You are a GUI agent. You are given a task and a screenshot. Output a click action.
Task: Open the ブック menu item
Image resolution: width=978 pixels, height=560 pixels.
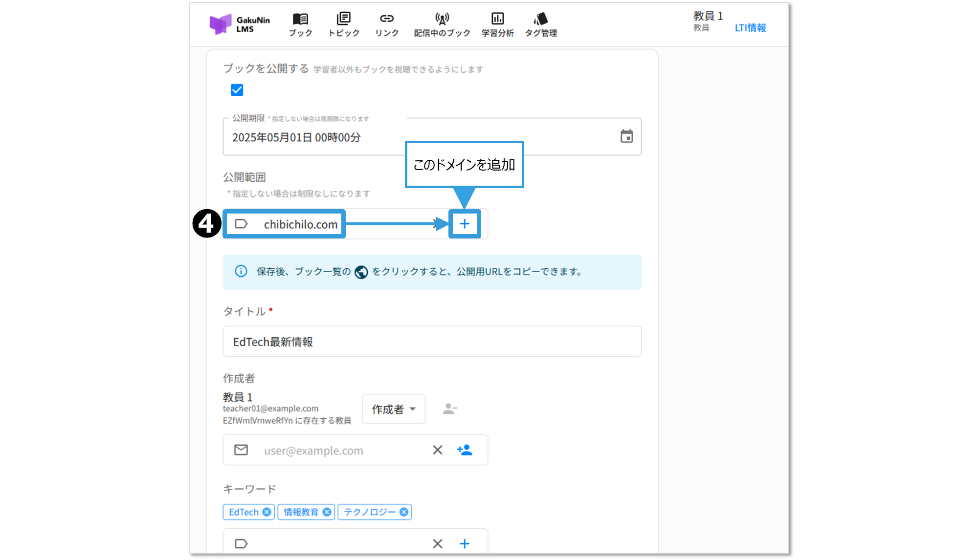pos(300,24)
